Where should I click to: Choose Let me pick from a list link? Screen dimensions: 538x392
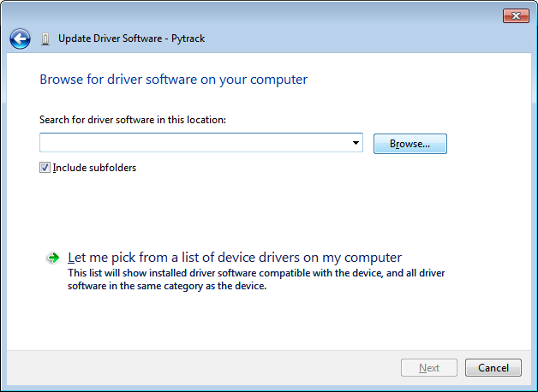(x=234, y=257)
